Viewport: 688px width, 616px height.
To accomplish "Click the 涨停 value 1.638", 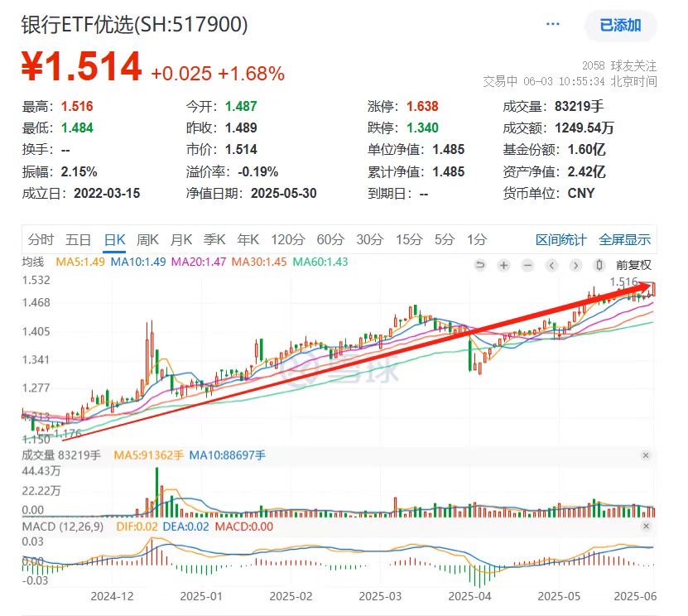I will 422,106.
